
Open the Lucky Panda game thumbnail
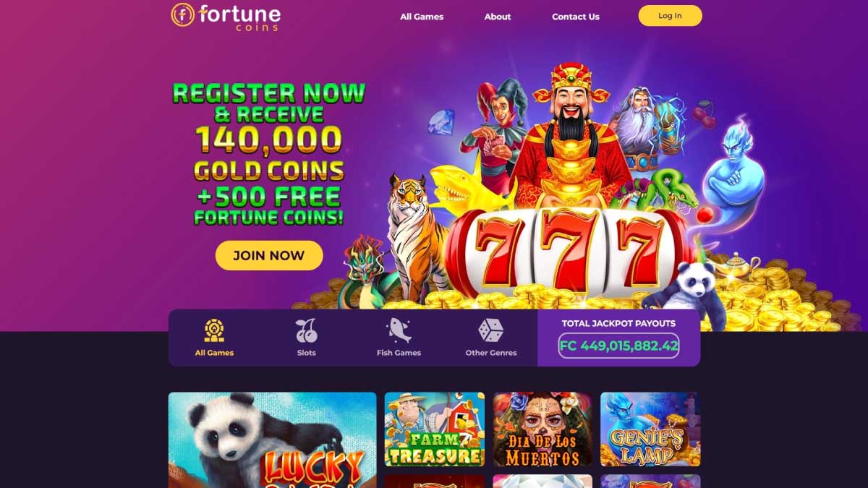point(273,440)
